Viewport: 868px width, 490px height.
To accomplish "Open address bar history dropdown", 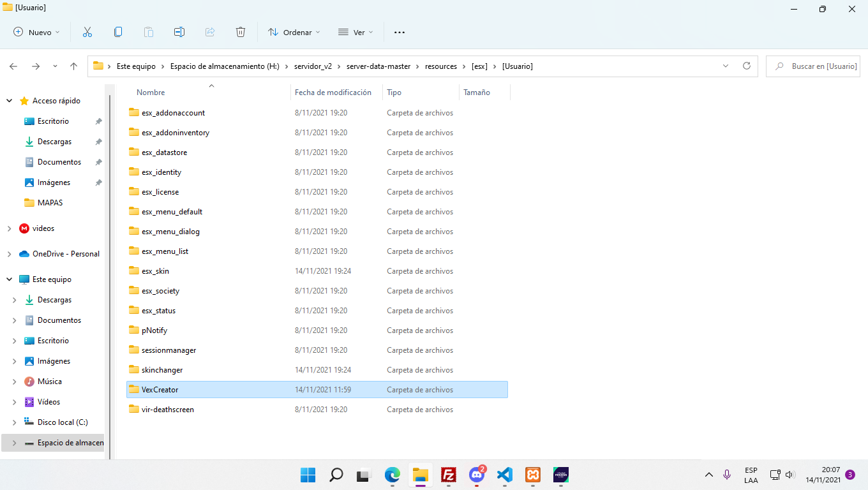I will (726, 66).
